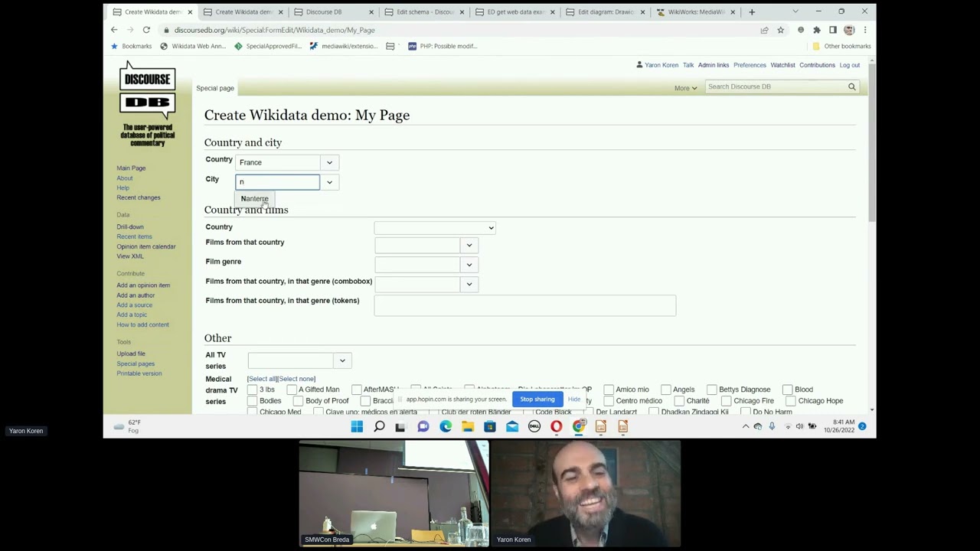Switch to the ED get web data tab
The width and height of the screenshot is (980, 551).
tap(515, 11)
